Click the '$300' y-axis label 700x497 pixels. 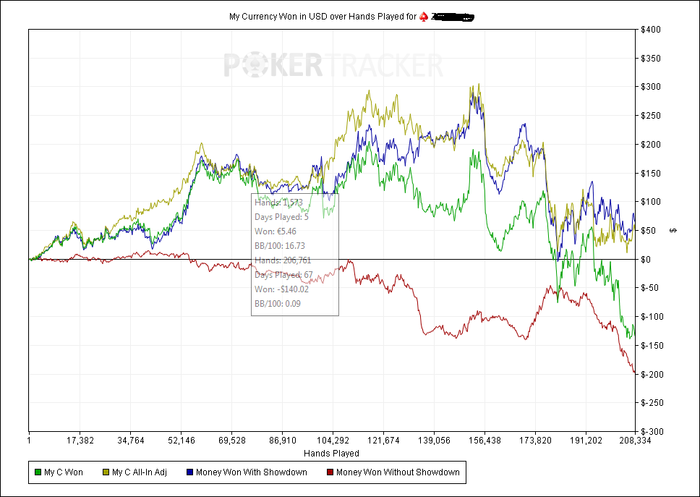[650, 87]
